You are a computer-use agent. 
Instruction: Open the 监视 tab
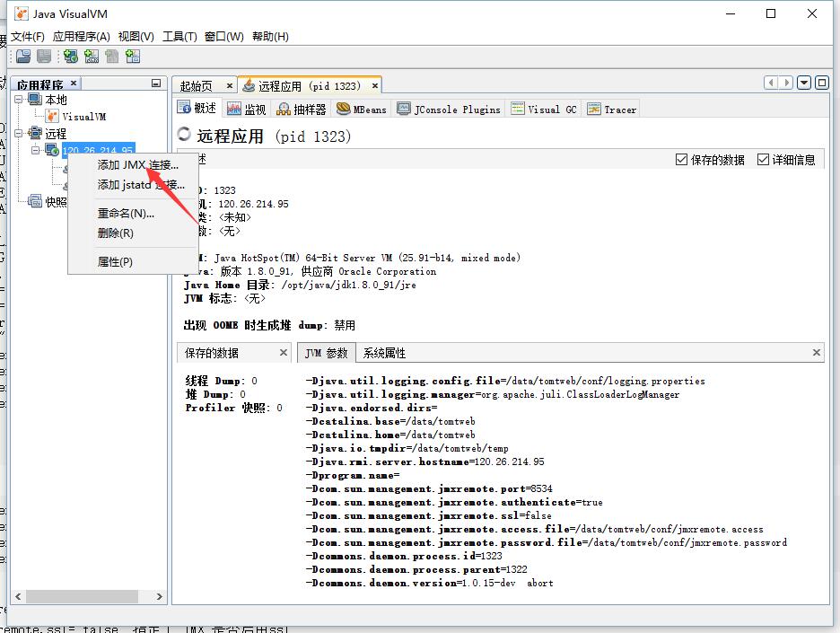point(247,109)
